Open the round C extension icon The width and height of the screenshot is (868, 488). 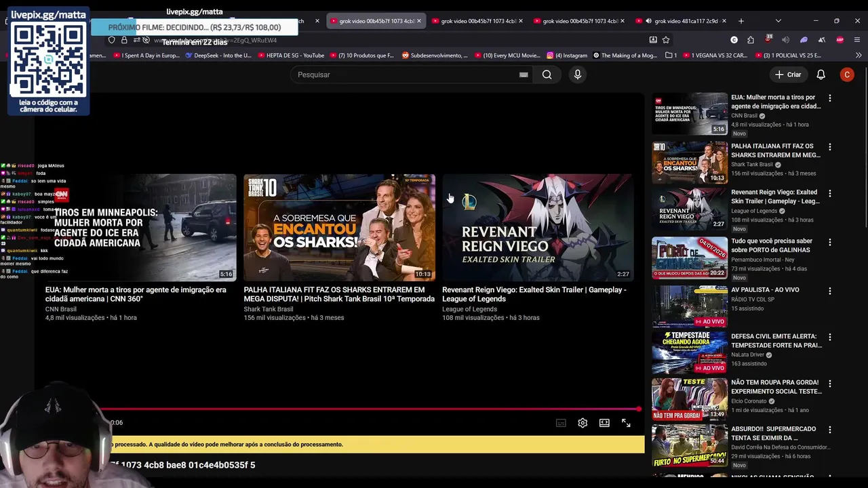coord(734,40)
